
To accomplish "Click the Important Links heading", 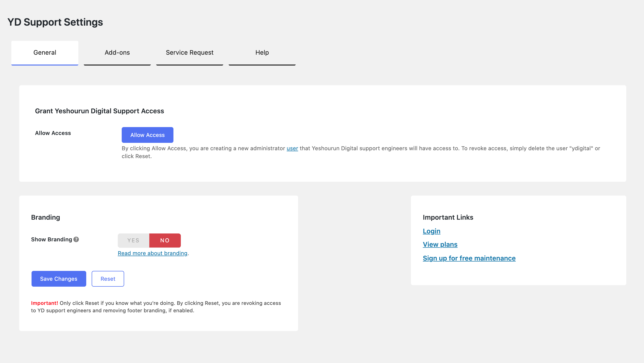I will 448,217.
